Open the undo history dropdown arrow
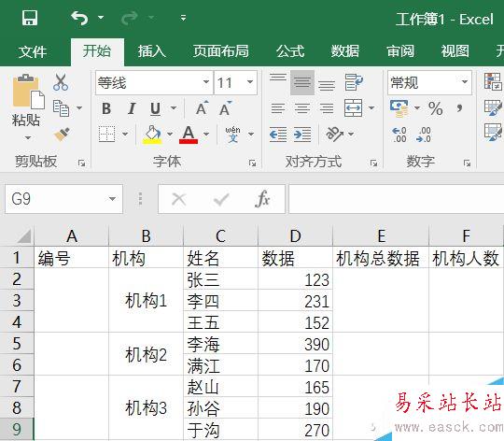 pos(101,17)
